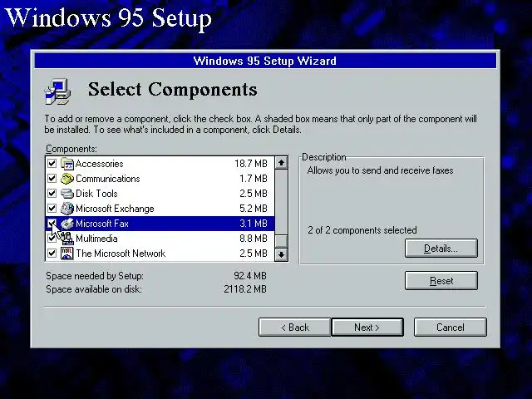The width and height of the screenshot is (532, 399).
Task: Click the Communications telephone icon
Action: coord(67,179)
